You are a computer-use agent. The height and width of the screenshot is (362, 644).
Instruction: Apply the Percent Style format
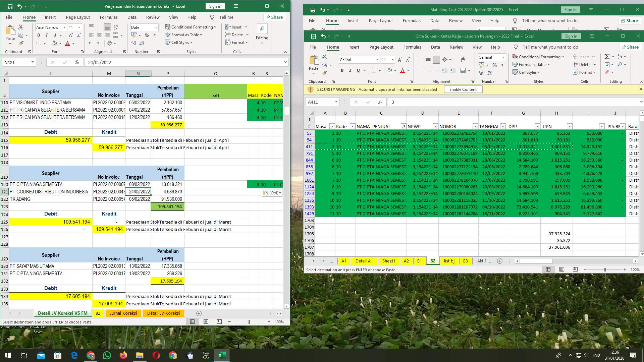[147, 35]
